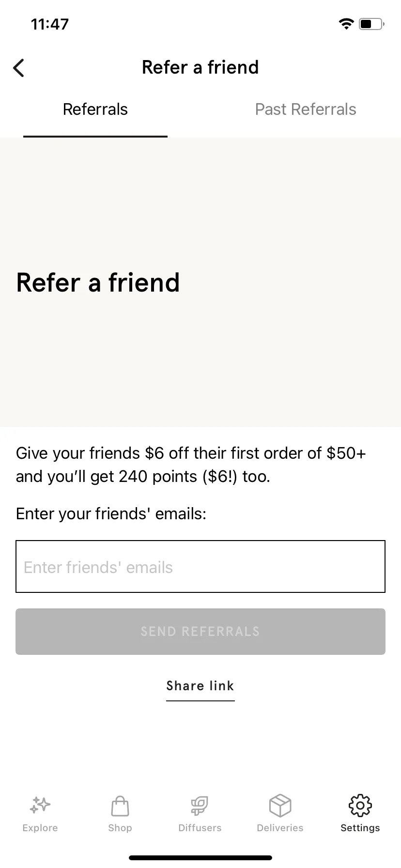This screenshot has width=401, height=868.
Task: Focus the Enter friends' emails field
Action: (x=200, y=566)
